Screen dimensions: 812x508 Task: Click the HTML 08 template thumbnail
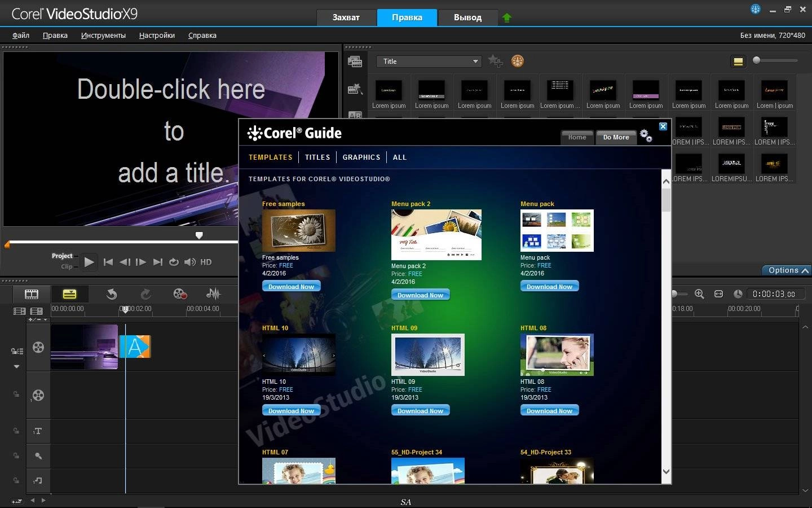[557, 354]
